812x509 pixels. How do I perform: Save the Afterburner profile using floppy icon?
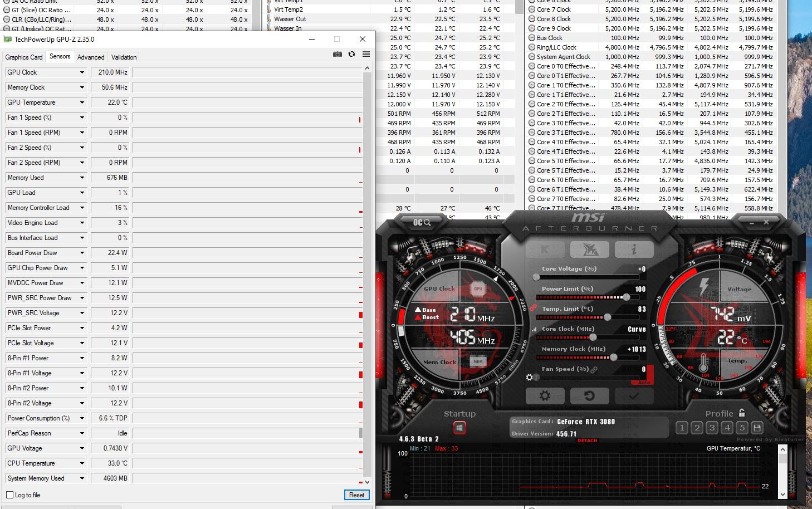tap(756, 428)
